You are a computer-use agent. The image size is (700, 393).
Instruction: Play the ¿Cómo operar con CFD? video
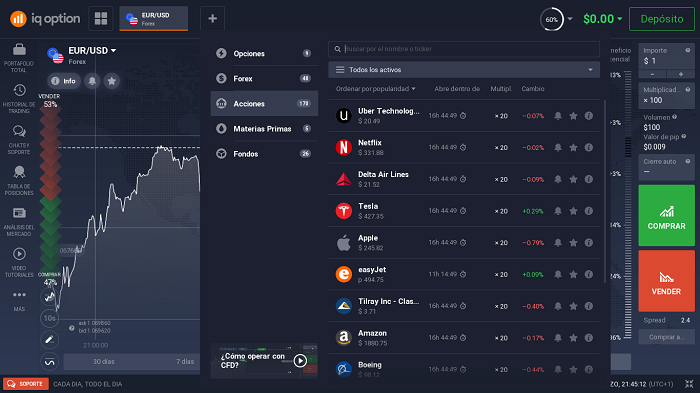click(300, 360)
